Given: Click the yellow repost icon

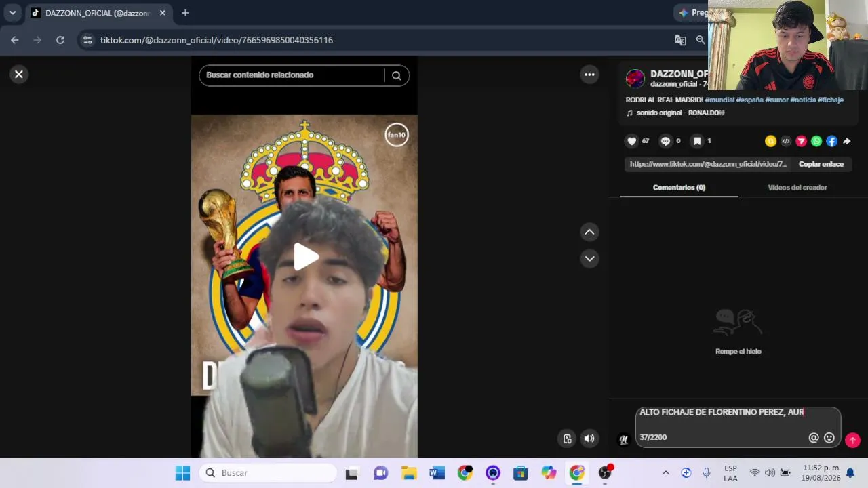Looking at the screenshot, I should (770, 141).
